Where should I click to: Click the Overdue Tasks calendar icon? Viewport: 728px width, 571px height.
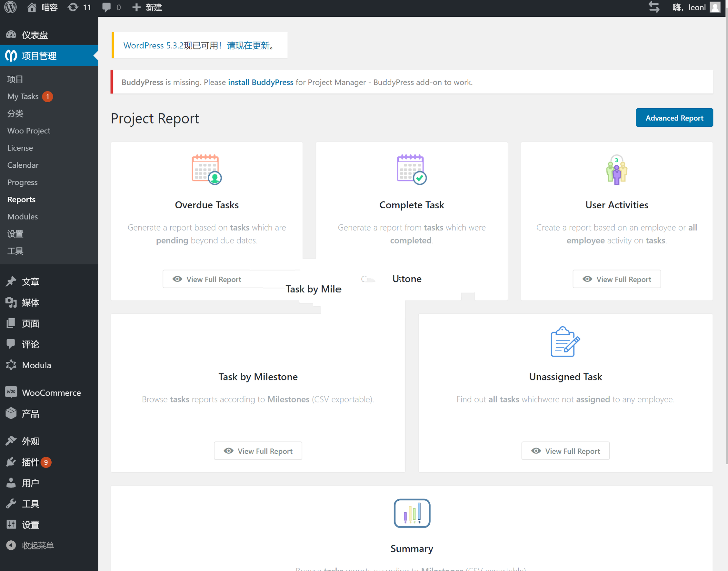206,169
